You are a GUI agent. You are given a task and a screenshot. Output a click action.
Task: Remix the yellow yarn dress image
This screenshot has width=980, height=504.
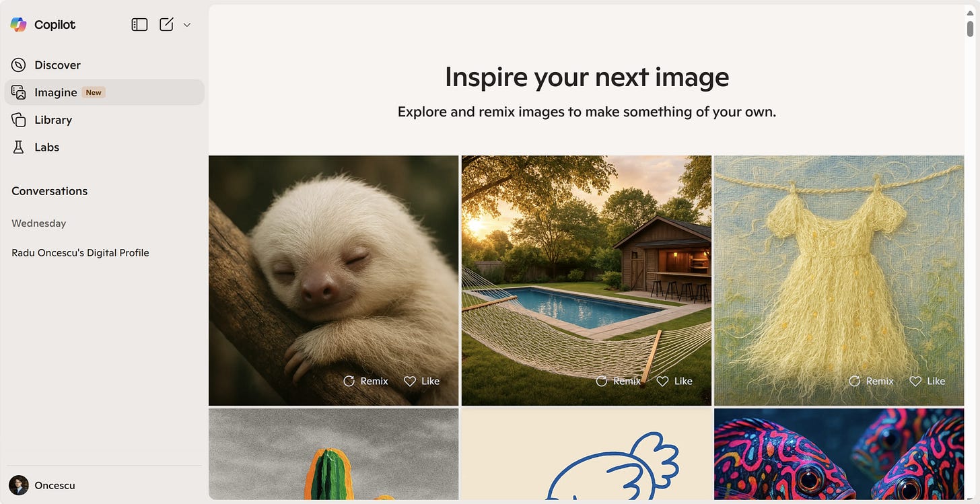[871, 381]
